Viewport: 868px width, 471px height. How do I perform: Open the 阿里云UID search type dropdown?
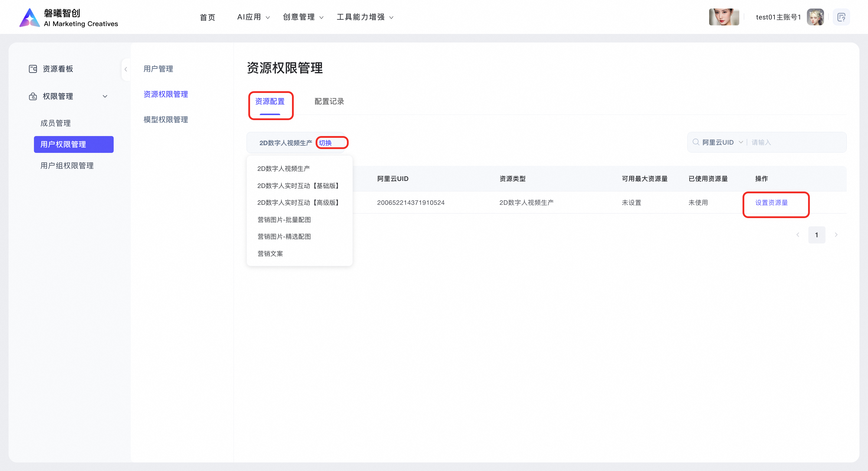722,142
